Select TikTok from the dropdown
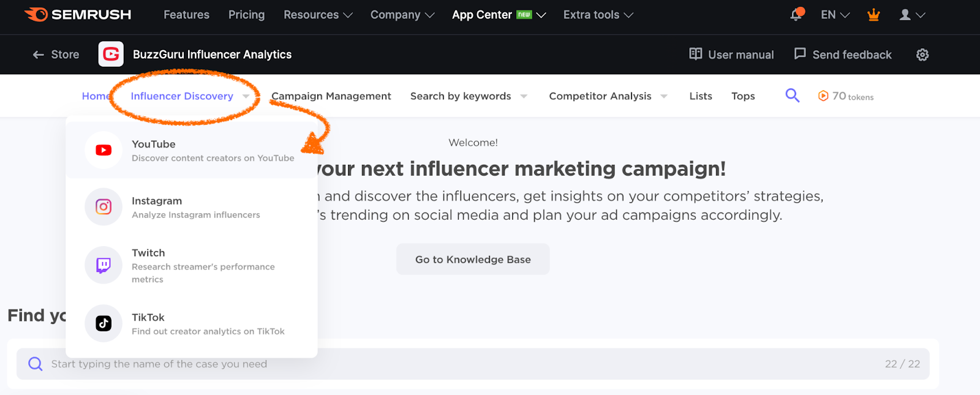 click(192, 323)
